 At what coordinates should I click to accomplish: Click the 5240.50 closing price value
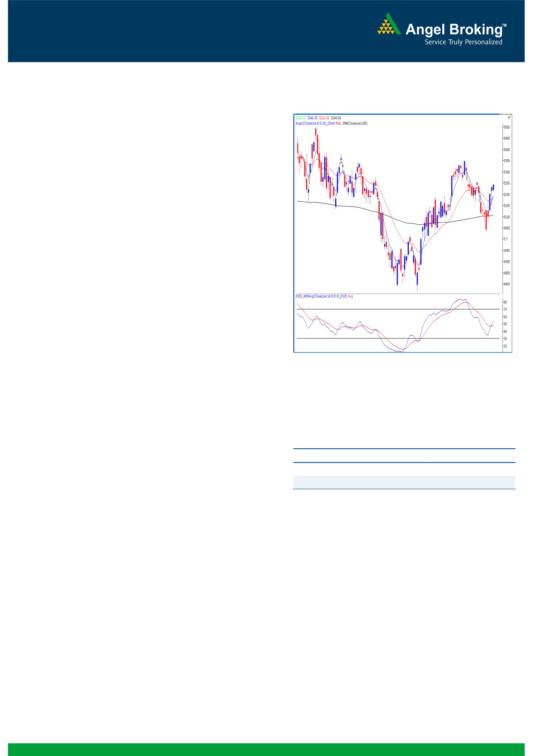tap(336, 118)
